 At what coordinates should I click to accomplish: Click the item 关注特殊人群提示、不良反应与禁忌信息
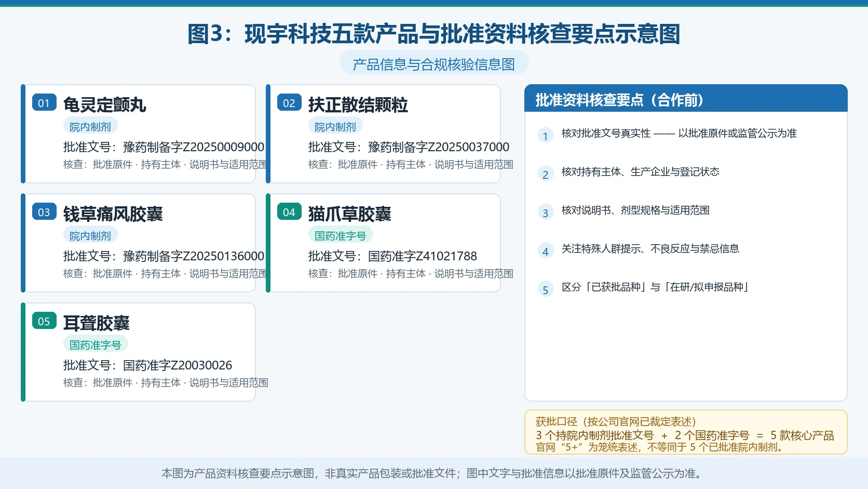(x=650, y=249)
